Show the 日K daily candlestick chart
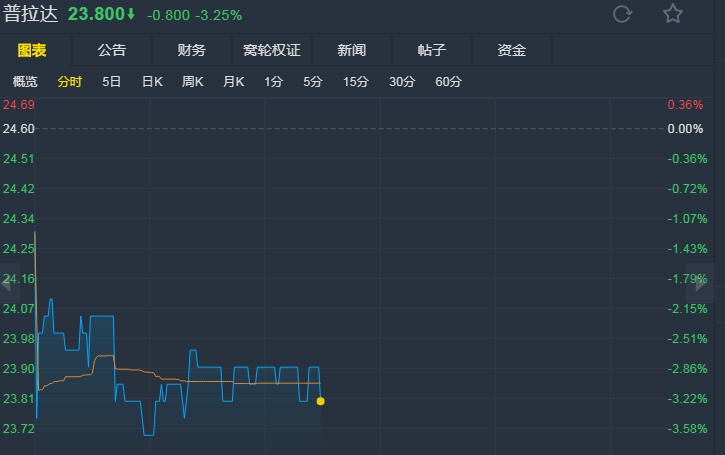The width and height of the screenshot is (725, 455). pyautogui.click(x=152, y=82)
